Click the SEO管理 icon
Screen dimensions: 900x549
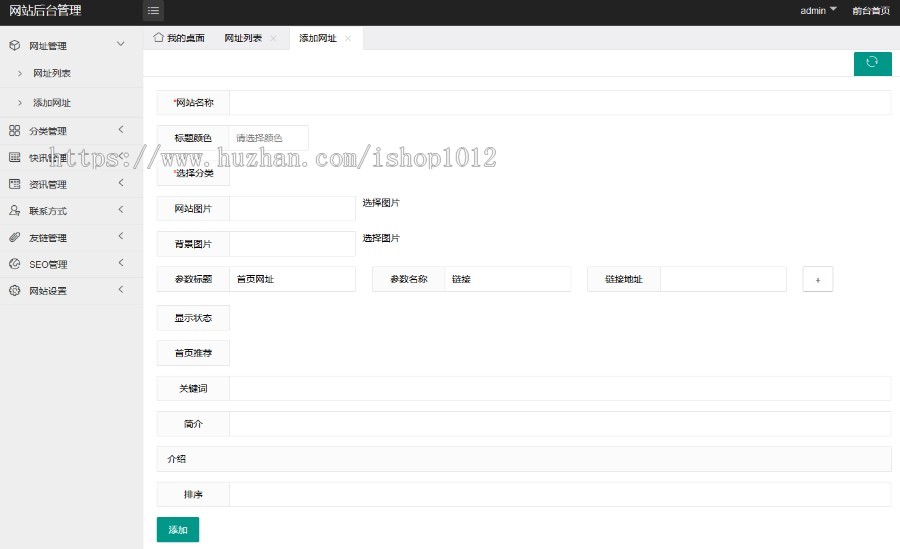coord(14,264)
